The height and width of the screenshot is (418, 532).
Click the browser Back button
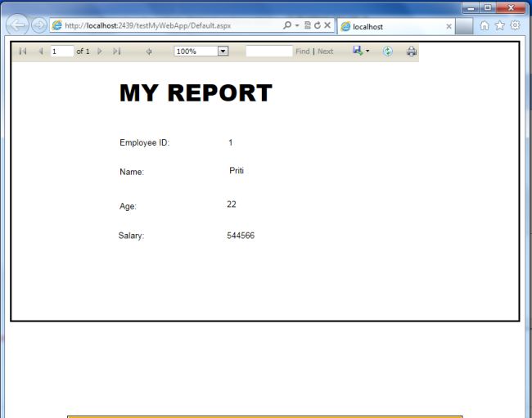(x=17, y=25)
